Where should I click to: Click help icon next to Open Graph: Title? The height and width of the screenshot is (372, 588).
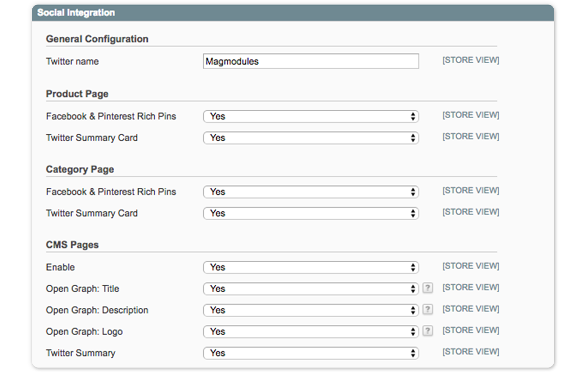coord(428,288)
